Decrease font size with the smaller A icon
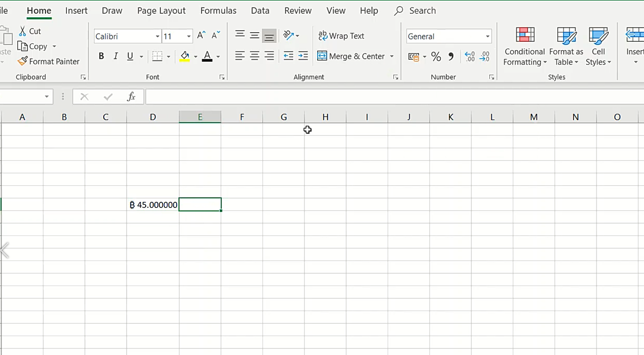 [216, 35]
